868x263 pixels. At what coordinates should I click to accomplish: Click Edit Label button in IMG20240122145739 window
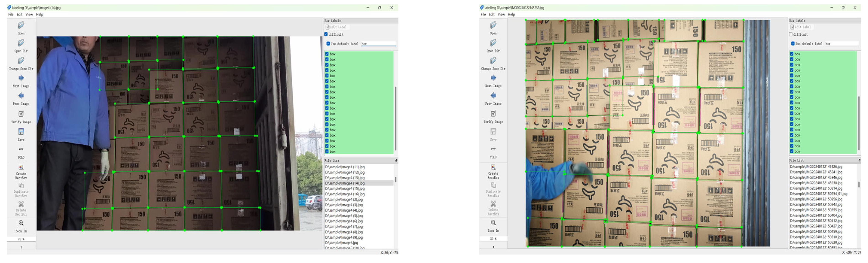pyautogui.click(x=802, y=27)
